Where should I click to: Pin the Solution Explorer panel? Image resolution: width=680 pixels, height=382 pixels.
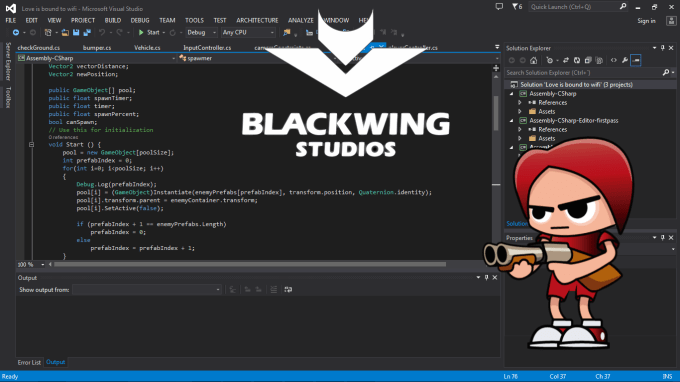pyautogui.click(x=663, y=48)
